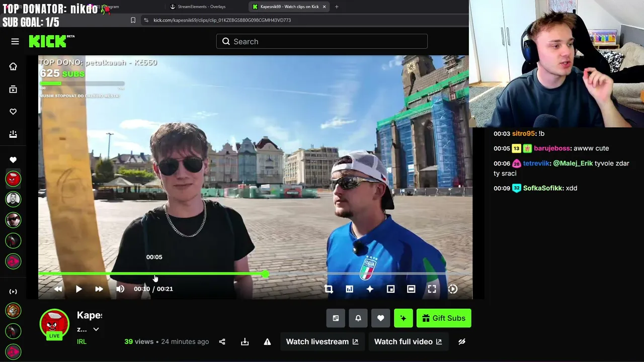Expand the stream title chevron
This screenshot has width=644, height=362.
tap(96, 329)
